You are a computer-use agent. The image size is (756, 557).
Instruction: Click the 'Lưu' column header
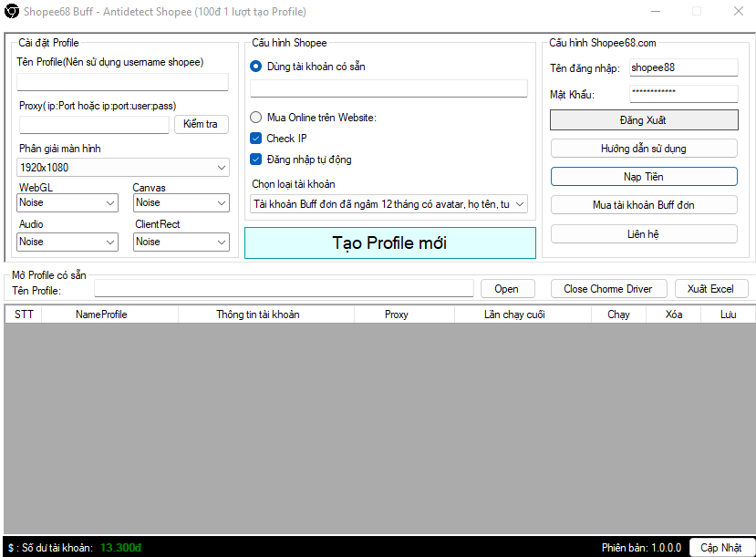pyautogui.click(x=729, y=315)
